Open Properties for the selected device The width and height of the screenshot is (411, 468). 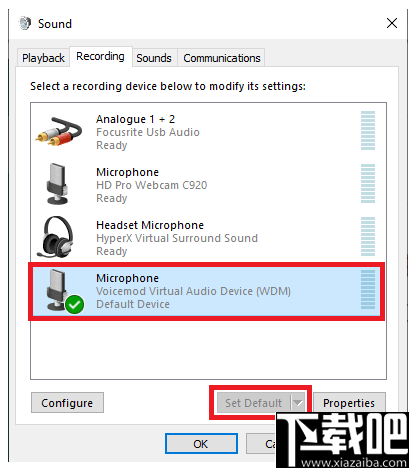pos(349,403)
